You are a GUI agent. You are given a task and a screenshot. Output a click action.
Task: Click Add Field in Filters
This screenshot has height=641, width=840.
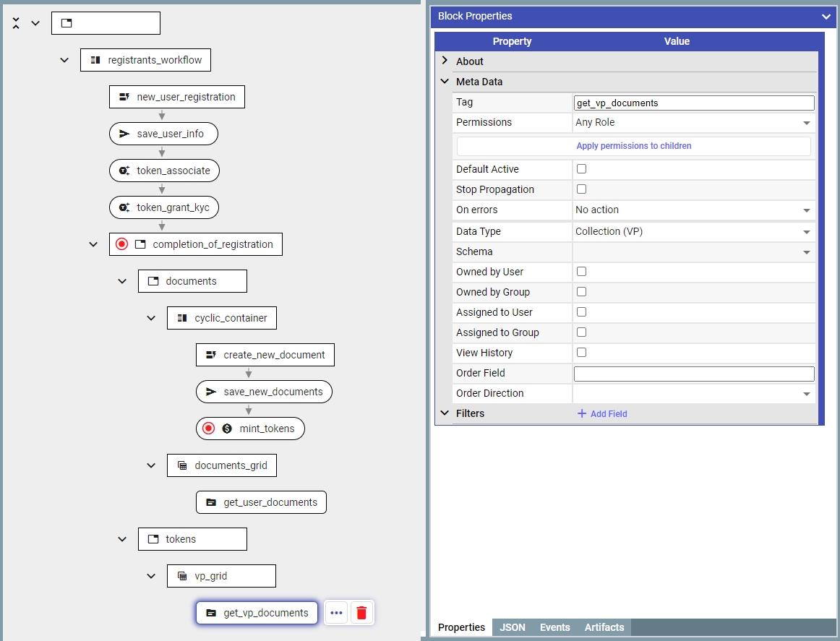602,414
